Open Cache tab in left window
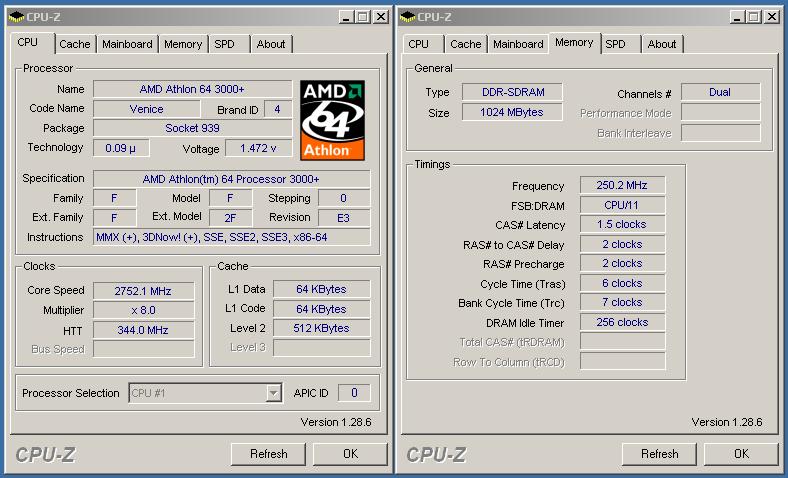This screenshot has height=478, width=788. pos(74,44)
